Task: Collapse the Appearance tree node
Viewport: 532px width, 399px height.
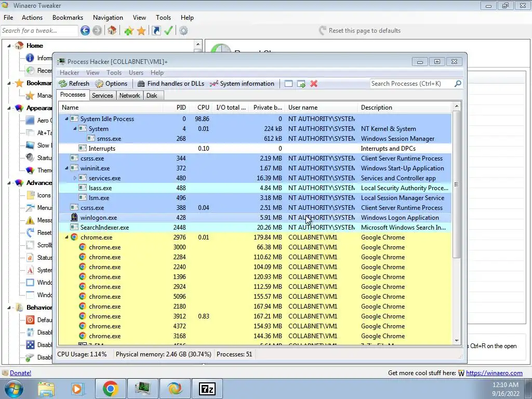Action: (x=9, y=108)
